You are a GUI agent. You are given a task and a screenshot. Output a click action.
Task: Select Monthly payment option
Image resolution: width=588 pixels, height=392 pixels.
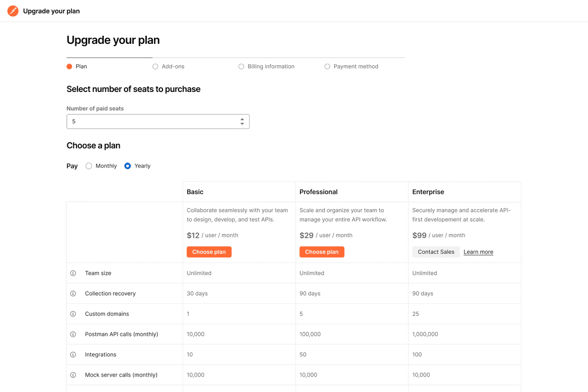(x=89, y=166)
